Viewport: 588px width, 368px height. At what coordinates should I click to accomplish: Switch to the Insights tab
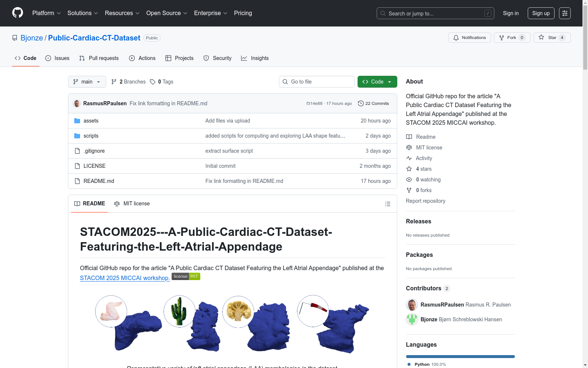(255, 58)
